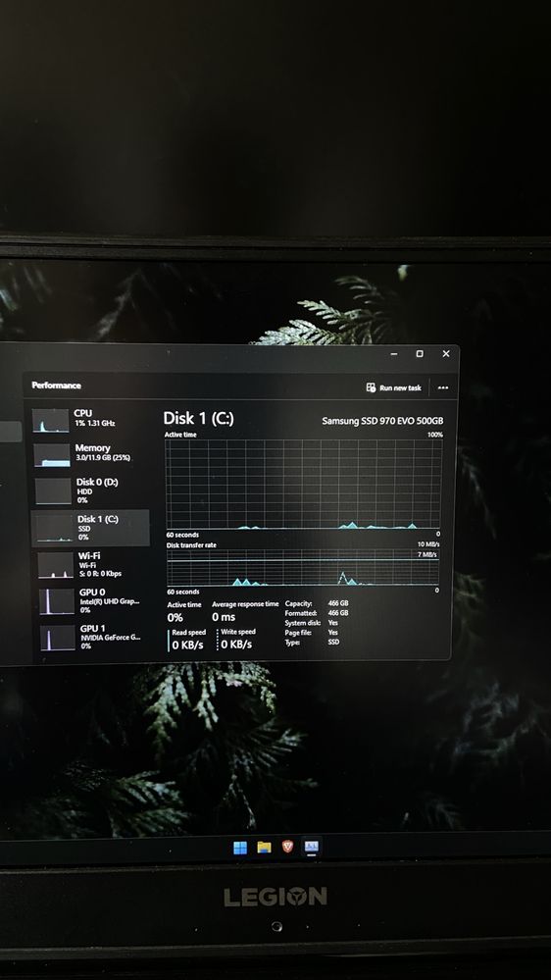Select Disk 0 (D:) HDD entry

point(90,490)
